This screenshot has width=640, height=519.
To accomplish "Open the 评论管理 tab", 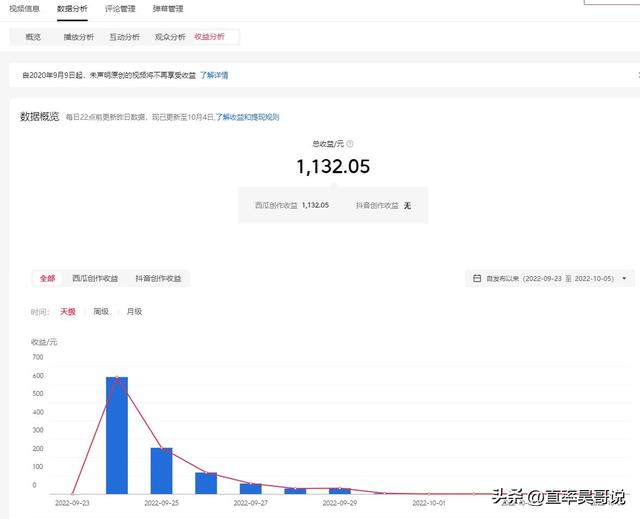I will tap(120, 9).
